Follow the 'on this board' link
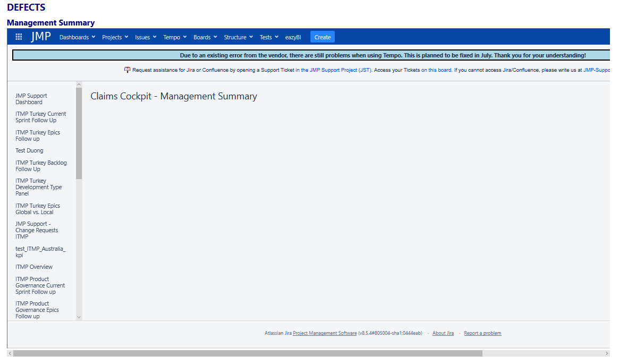This screenshot has width=619, height=364. [436, 70]
